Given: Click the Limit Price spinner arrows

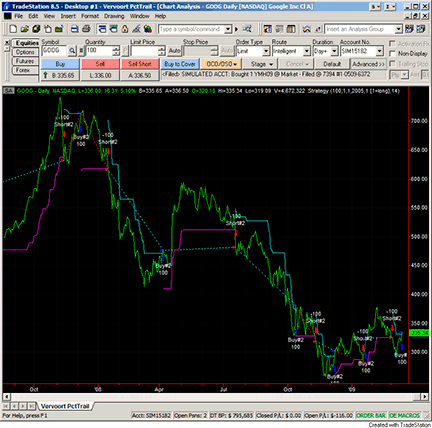Looking at the screenshot, I should coord(162,51).
